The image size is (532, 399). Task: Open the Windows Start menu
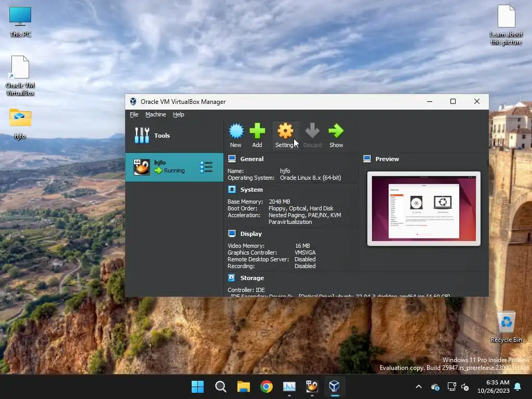click(197, 387)
